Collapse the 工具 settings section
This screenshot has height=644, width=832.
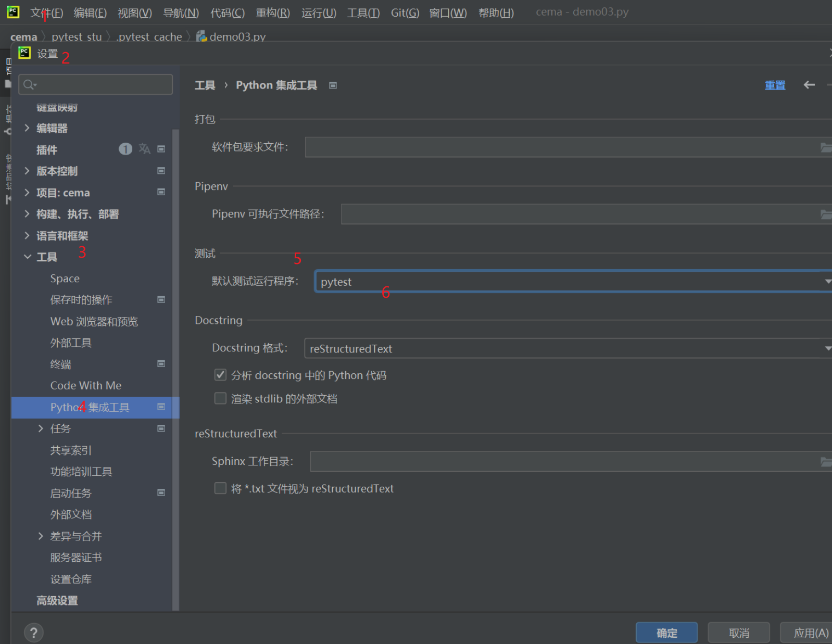point(27,257)
